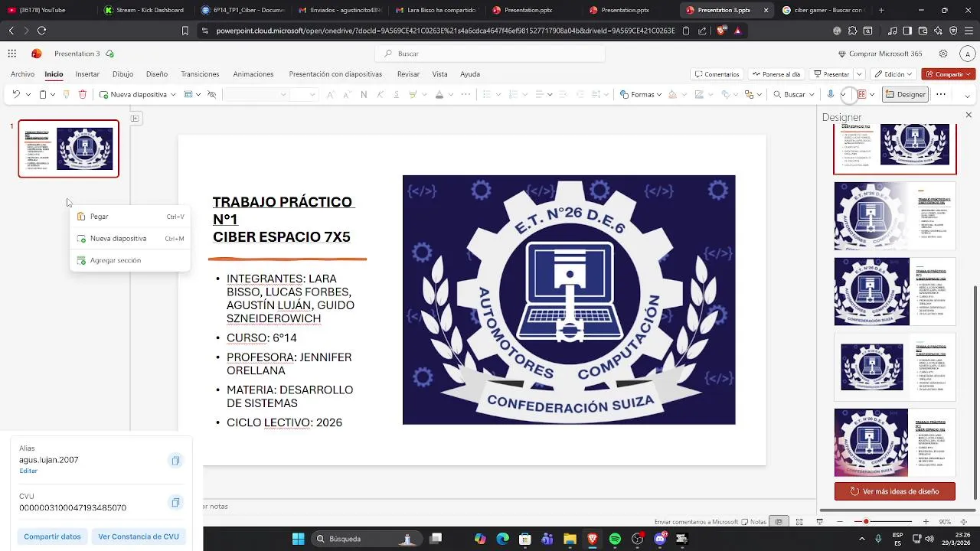Choose Pegar from the context menu
The width and height of the screenshot is (980, 551).
[x=130, y=217]
